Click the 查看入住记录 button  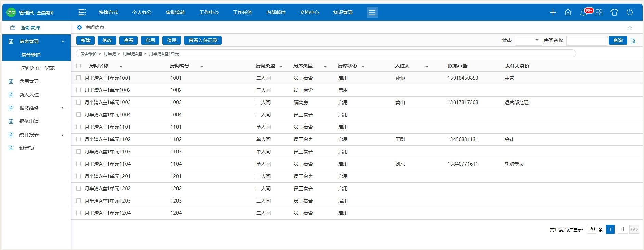(203, 40)
